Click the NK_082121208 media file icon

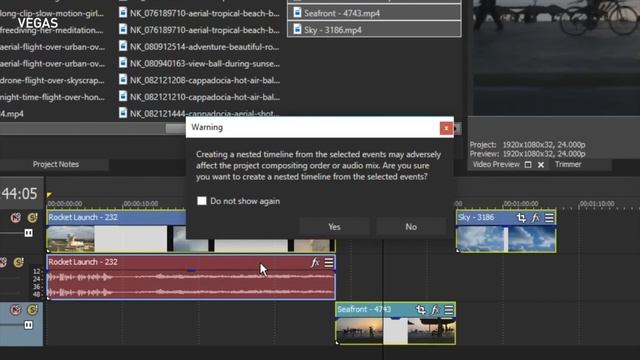(x=123, y=79)
